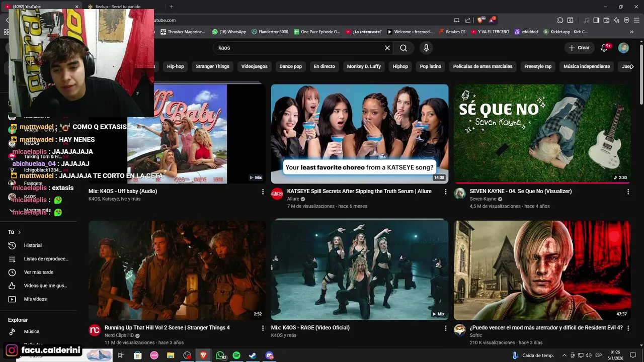Open the Crear create menu
Image resolution: width=644 pixels, height=362 pixels.
pos(579,48)
